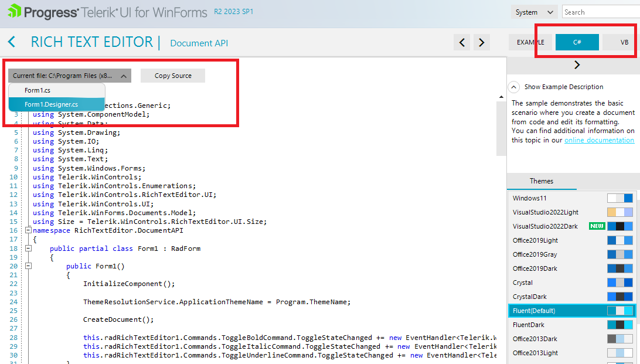
Task: Choose the VisualStudio2022Dark theme
Action: (571, 226)
